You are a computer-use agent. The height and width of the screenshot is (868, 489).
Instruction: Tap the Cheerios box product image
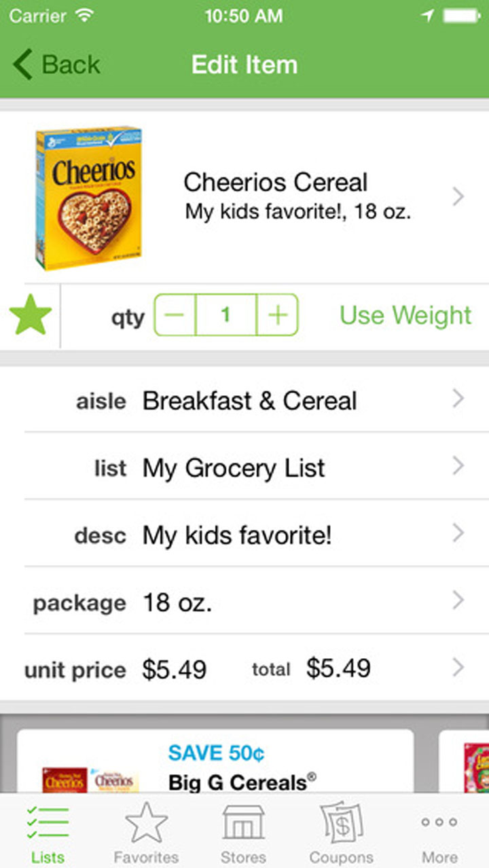coord(88,197)
